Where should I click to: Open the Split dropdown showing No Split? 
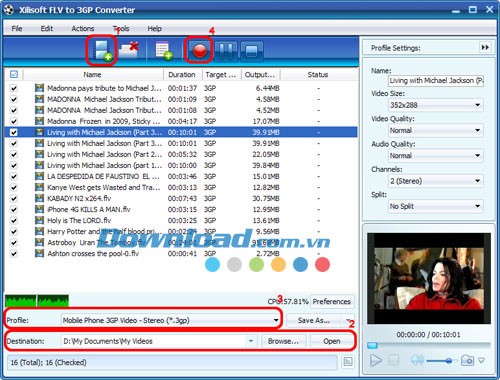436,206
